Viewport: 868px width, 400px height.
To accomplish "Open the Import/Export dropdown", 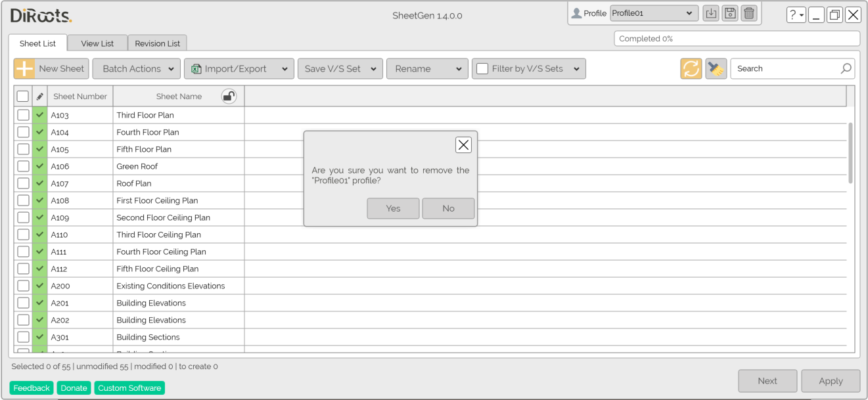I will pos(239,69).
